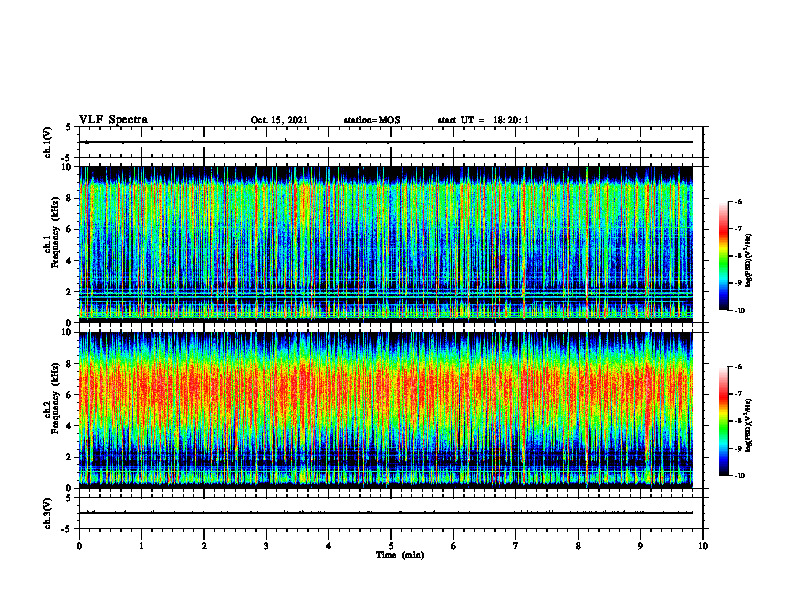792x612 pixels.
Task: Click the '2' kHz tick on ch.1 frequency axis
Action: [70, 292]
